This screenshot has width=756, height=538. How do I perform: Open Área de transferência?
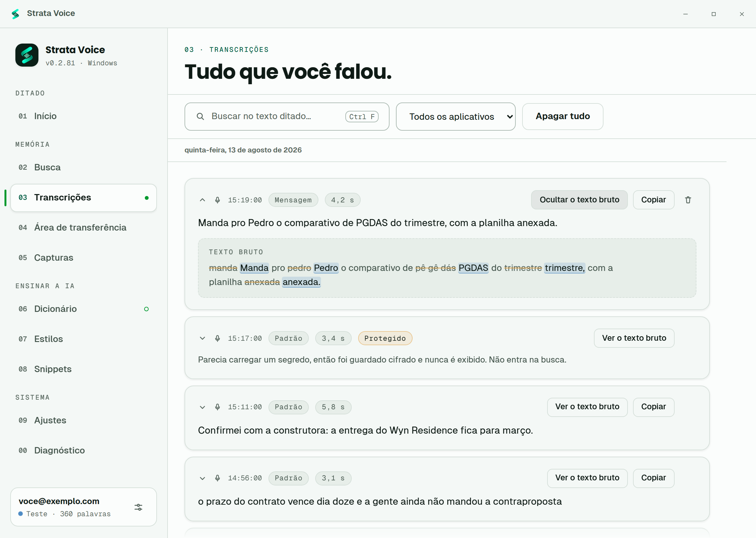[84, 228]
